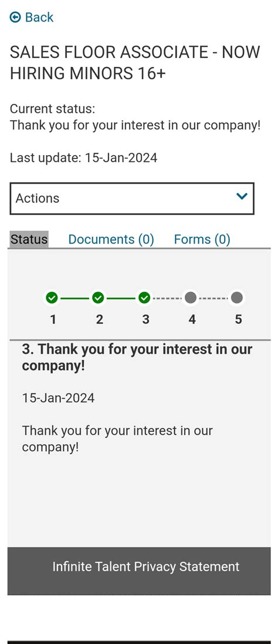
Task: Click the circled back arrow icon
Action: coord(15,17)
